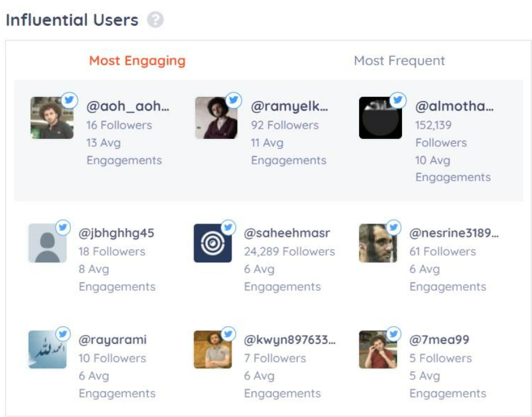The image size is (532, 417).
Task: Click Twitter badge on @jbhghhg45 avatar
Action: click(63, 227)
